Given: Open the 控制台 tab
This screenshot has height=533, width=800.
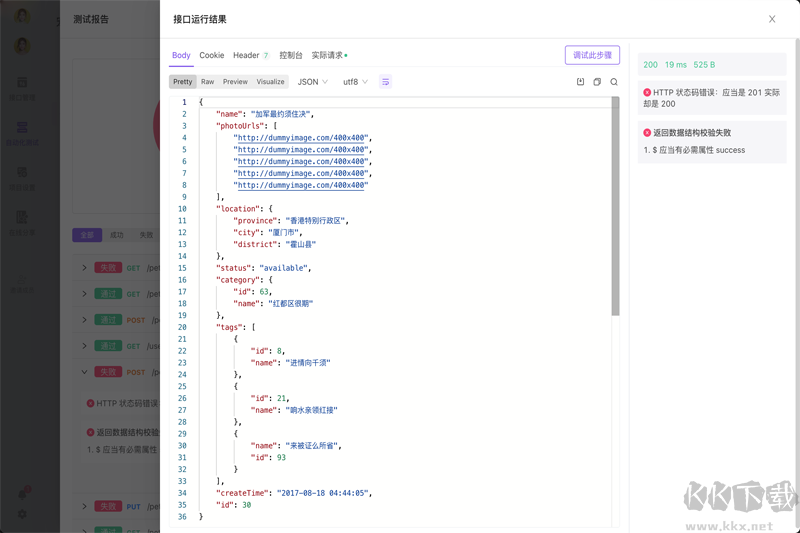Looking at the screenshot, I should click(x=291, y=56).
